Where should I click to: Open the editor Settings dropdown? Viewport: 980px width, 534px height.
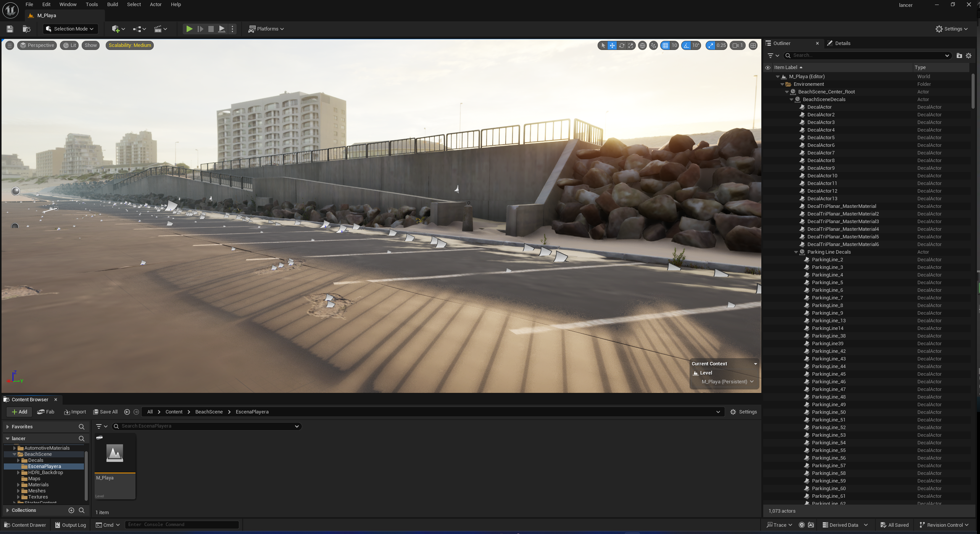(952, 29)
